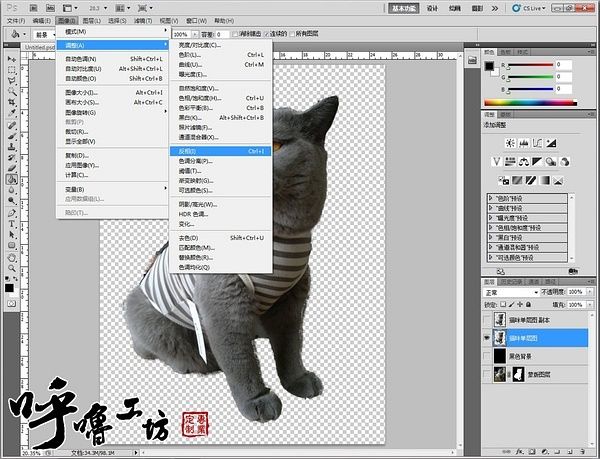This screenshot has width=600, height=459.
Task: Click the Vibrance adjustment icon
Action: click(496, 161)
